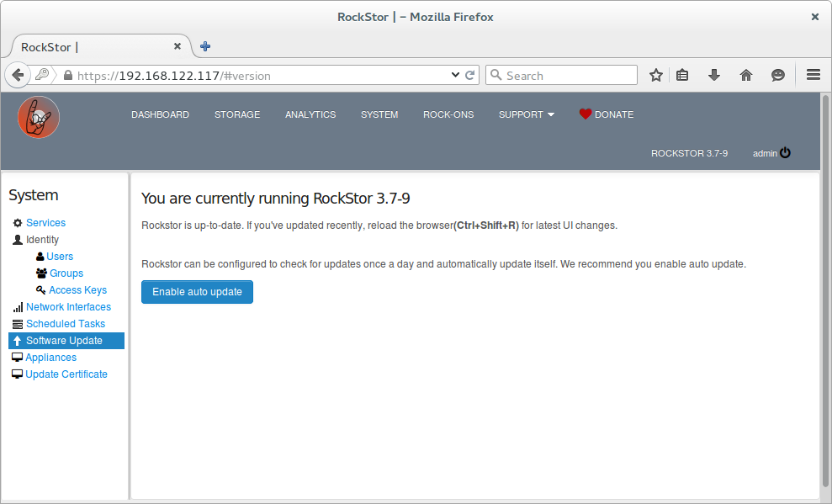Open the Users link
This screenshot has height=504, width=832.
[x=60, y=257]
